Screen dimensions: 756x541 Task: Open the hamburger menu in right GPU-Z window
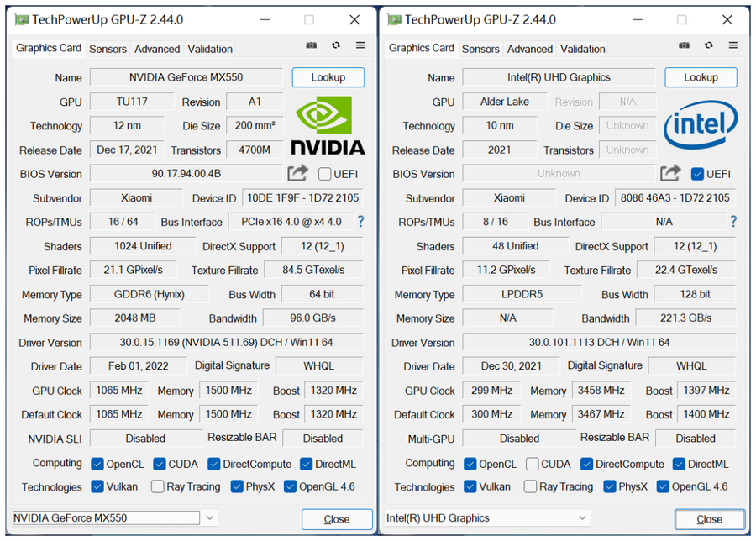pyautogui.click(x=733, y=46)
